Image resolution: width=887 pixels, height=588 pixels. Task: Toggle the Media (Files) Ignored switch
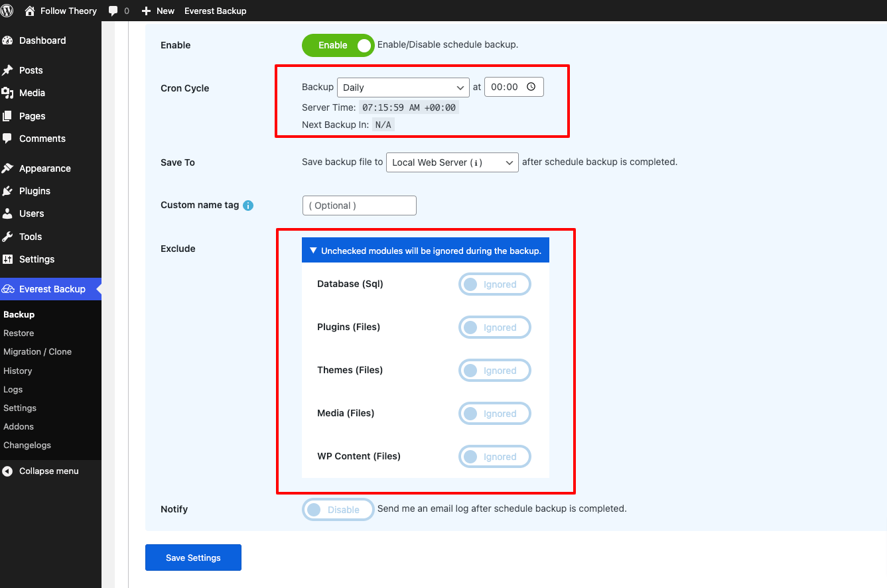click(494, 414)
